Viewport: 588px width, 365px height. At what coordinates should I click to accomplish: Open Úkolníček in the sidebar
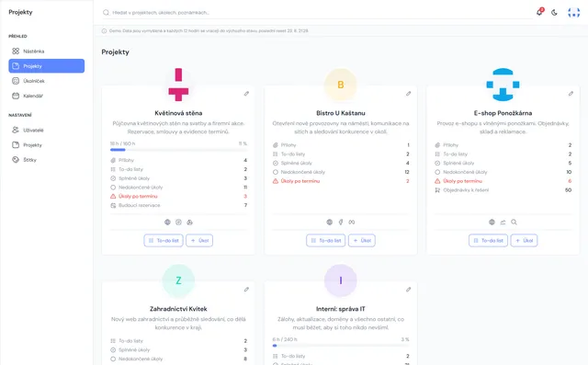click(x=47, y=81)
